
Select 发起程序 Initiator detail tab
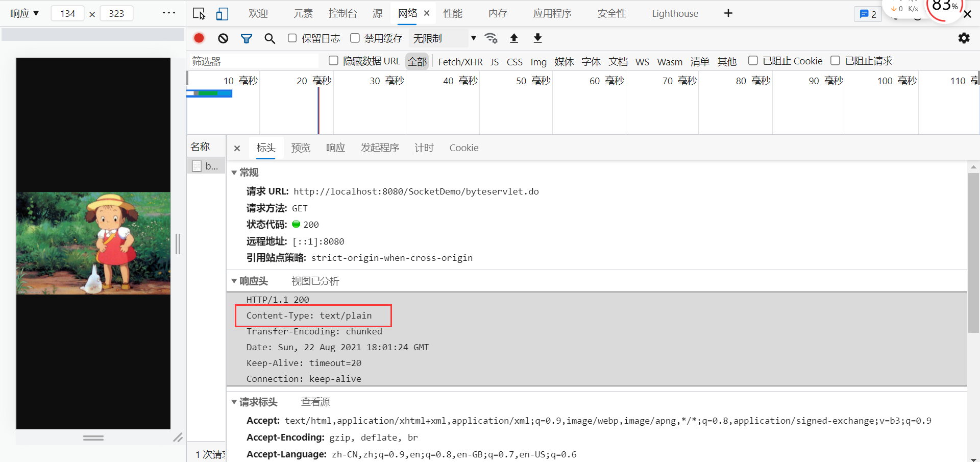[x=380, y=148]
